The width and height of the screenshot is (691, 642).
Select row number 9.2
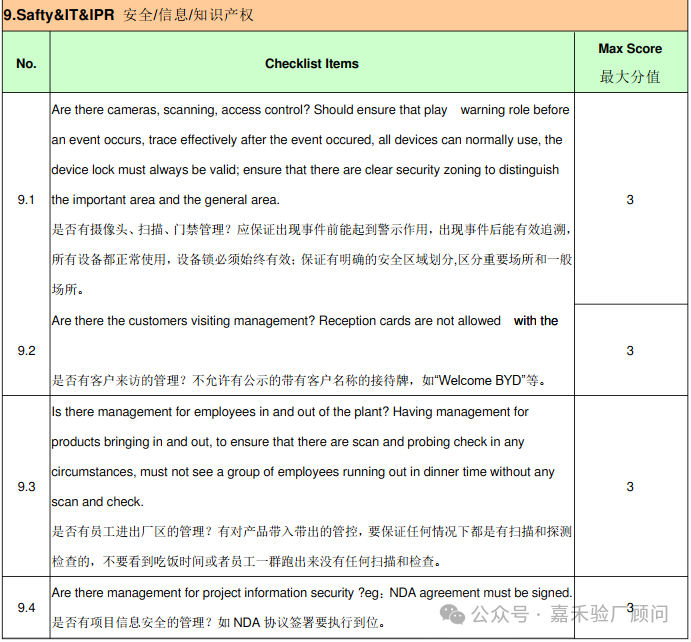pos(26,351)
